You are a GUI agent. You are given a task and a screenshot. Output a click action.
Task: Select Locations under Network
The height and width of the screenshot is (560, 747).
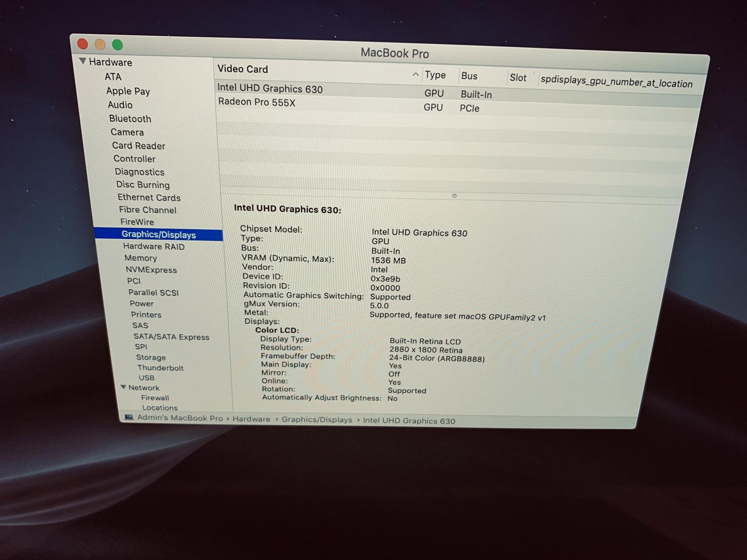160,408
